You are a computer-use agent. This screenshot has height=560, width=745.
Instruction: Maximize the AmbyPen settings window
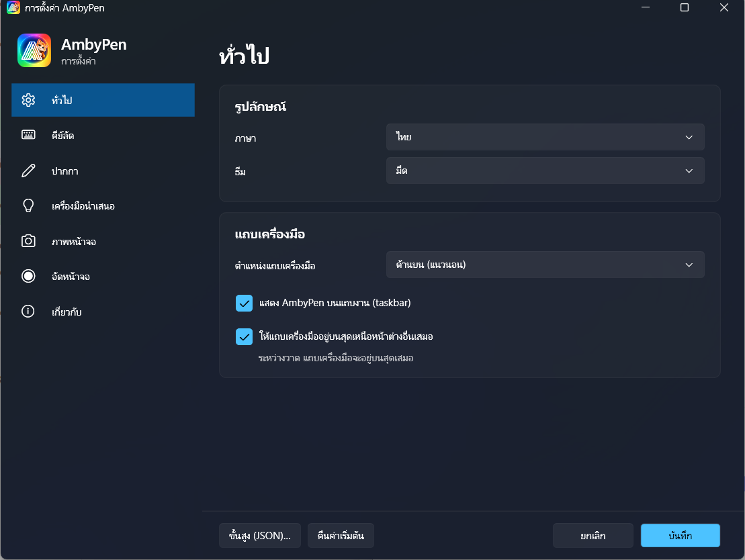685,7
